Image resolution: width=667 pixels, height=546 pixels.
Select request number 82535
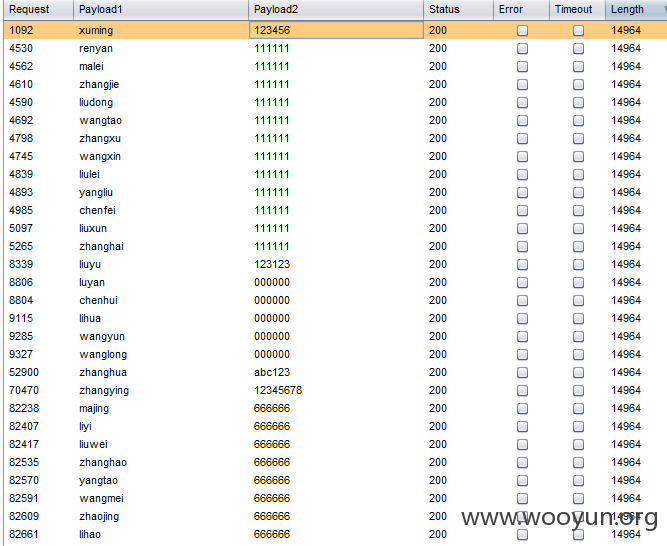pyautogui.click(x=24, y=462)
